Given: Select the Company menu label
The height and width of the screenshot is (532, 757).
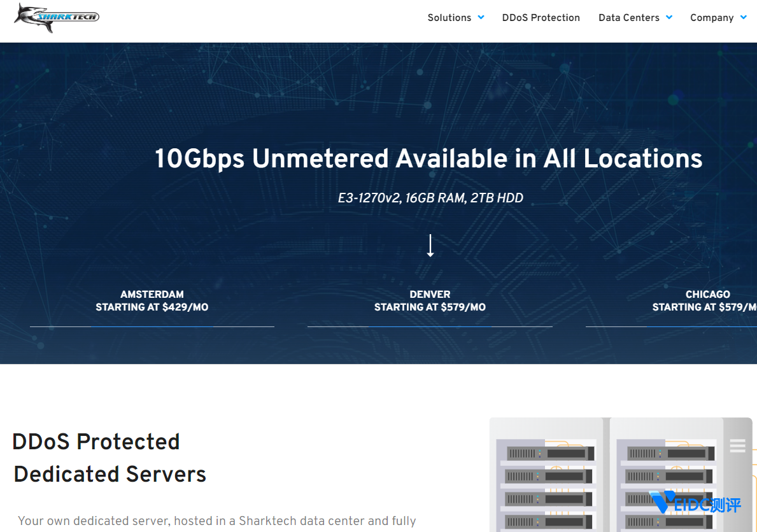Looking at the screenshot, I should tap(712, 18).
